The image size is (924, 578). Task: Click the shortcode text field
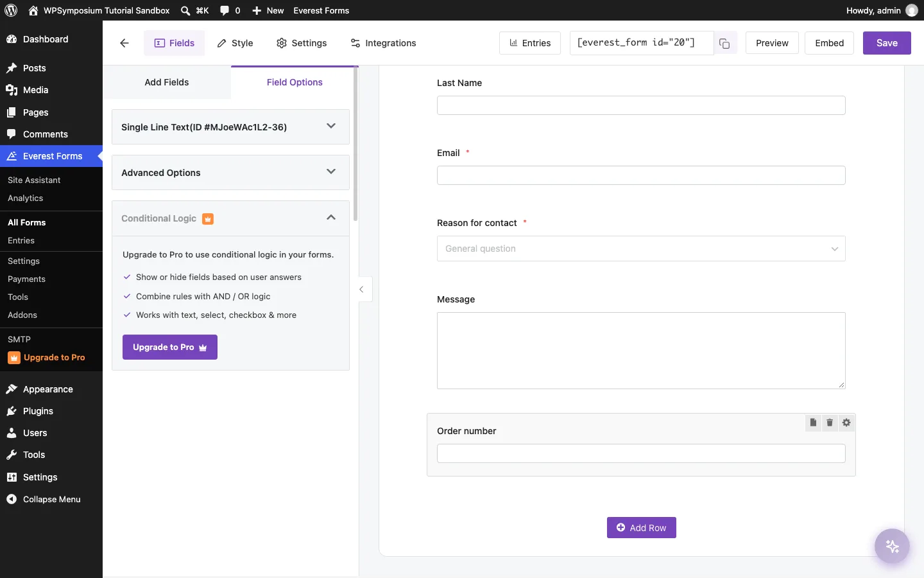point(642,43)
